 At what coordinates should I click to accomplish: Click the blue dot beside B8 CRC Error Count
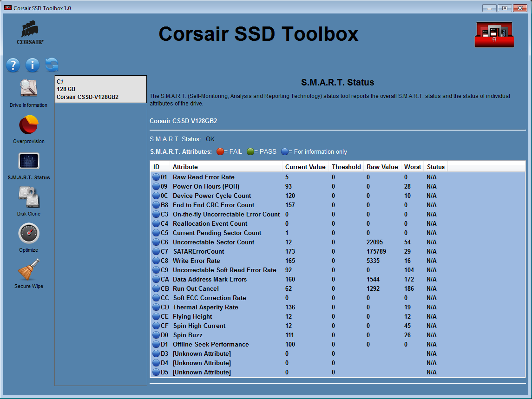tap(156, 205)
